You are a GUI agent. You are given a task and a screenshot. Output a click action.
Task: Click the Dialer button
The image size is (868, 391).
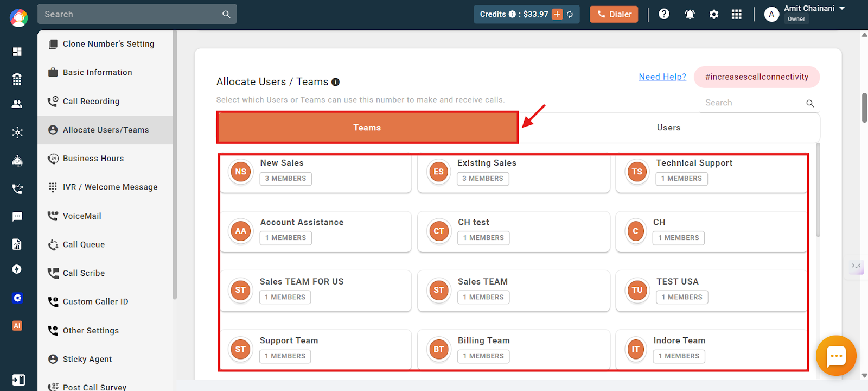point(614,14)
